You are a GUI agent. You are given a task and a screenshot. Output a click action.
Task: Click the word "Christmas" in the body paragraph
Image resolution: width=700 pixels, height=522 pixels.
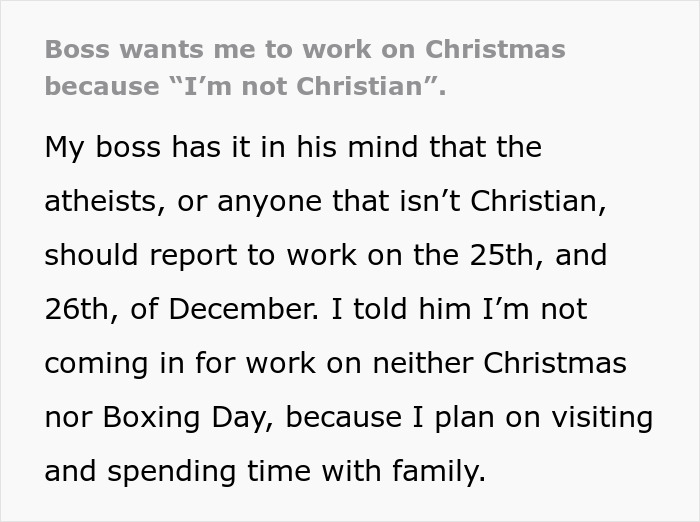click(557, 363)
